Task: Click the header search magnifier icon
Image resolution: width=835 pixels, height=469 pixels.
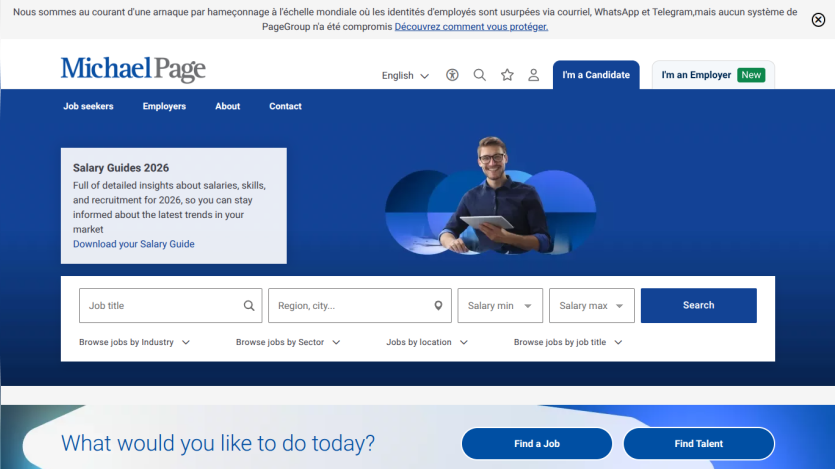Action: 480,75
